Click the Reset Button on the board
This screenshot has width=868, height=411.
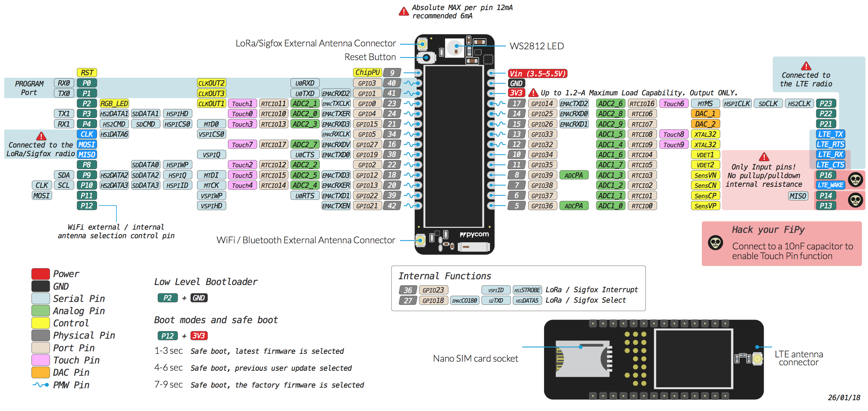[x=426, y=57]
